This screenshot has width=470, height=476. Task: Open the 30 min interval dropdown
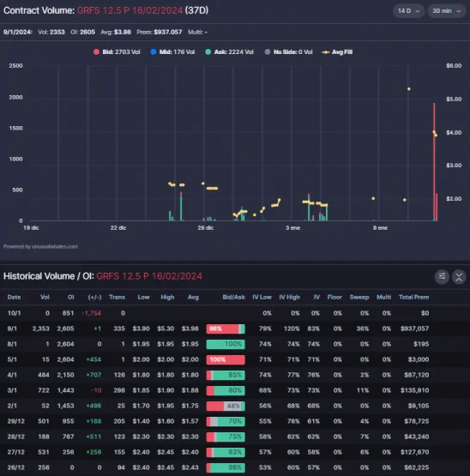(x=446, y=11)
